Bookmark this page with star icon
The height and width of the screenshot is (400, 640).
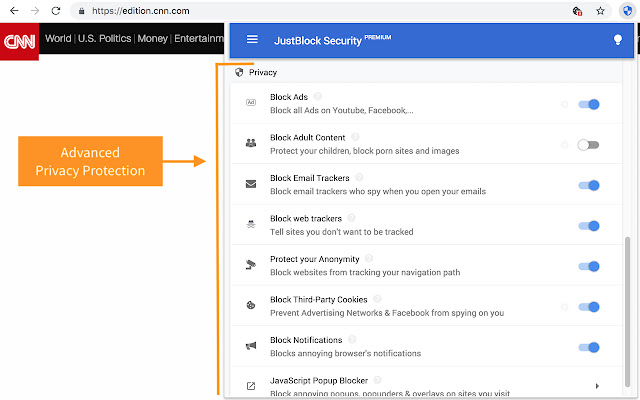click(x=600, y=11)
